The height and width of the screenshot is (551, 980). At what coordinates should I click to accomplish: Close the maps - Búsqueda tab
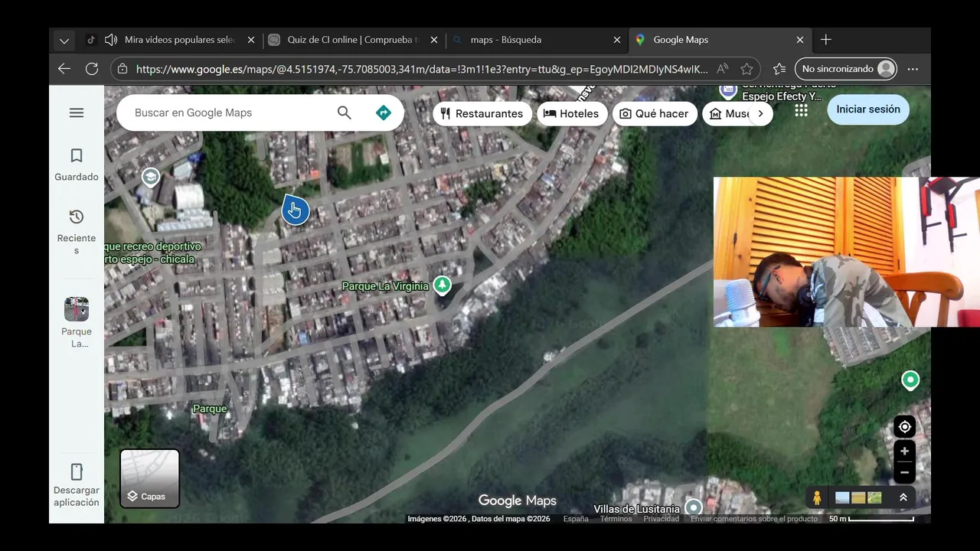(617, 40)
